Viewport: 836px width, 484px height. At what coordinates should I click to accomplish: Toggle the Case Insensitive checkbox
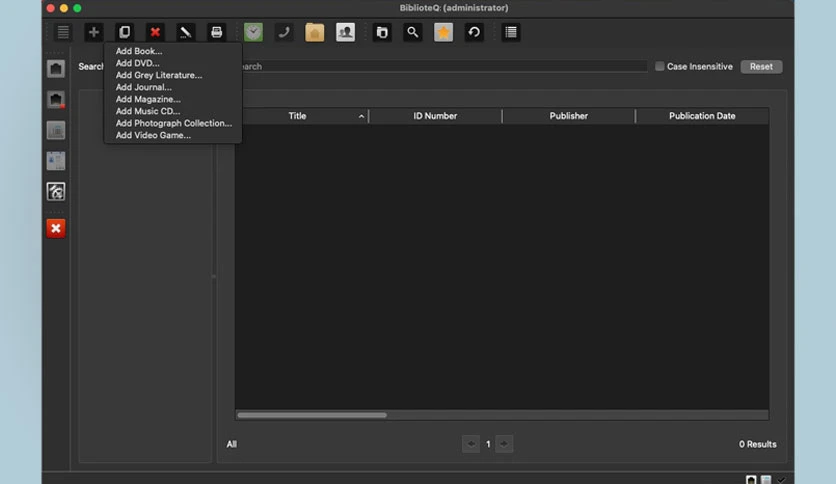(660, 66)
